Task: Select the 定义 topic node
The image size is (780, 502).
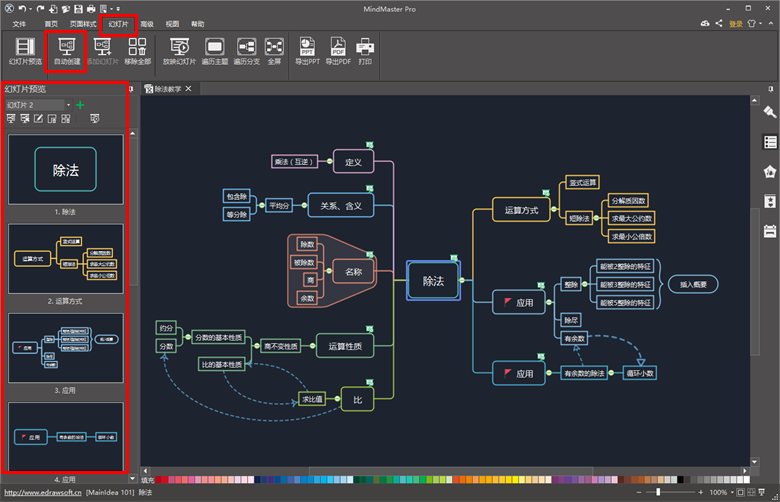Action: pyautogui.click(x=353, y=162)
